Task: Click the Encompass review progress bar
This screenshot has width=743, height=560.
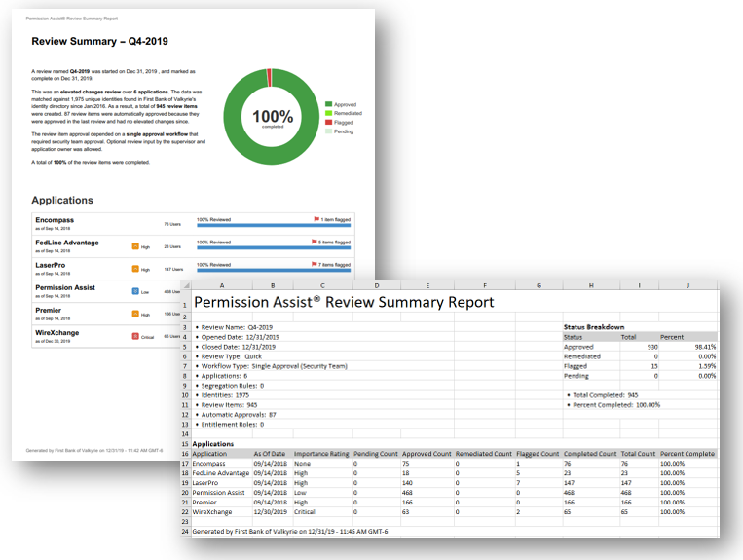Action: click(275, 227)
